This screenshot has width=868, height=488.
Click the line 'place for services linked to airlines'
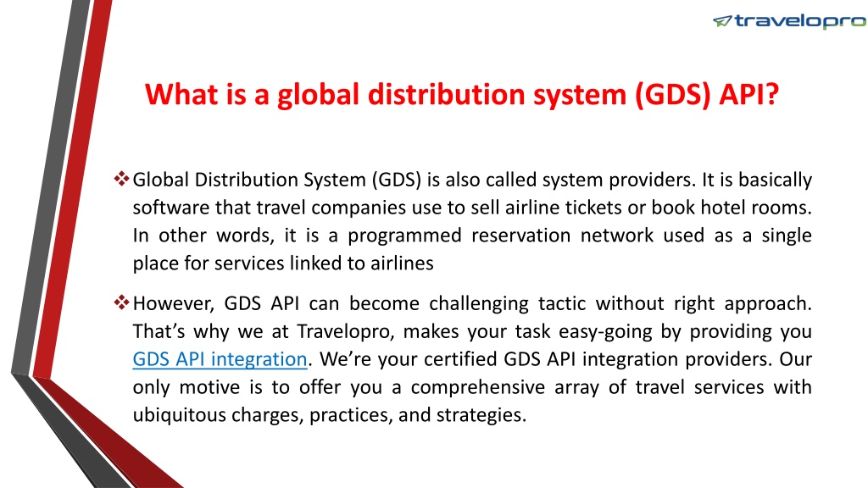click(283, 263)
